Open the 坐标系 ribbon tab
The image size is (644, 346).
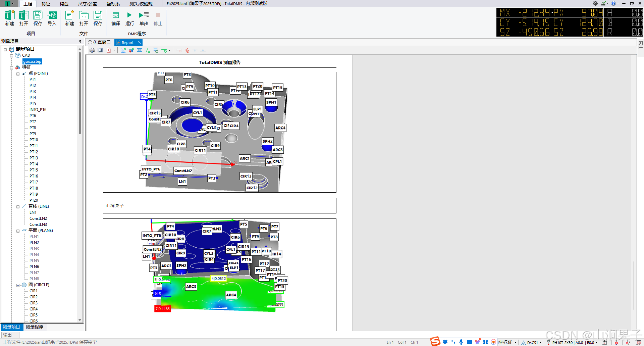coord(113,3)
